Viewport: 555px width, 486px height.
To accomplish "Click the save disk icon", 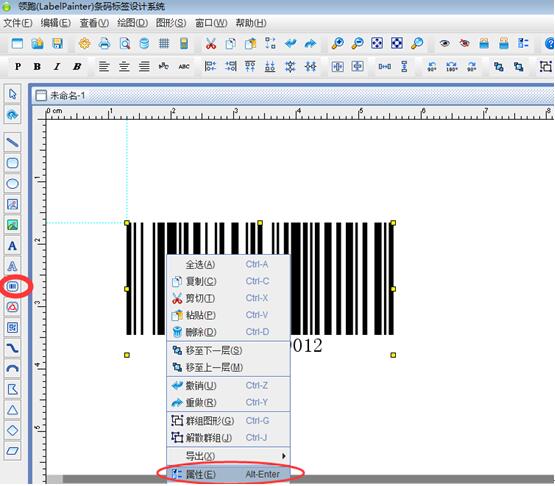I will 57,43.
